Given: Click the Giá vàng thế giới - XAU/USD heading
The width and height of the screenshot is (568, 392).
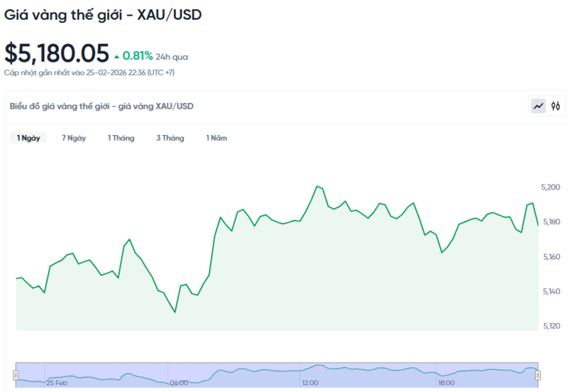Looking at the screenshot, I should pyautogui.click(x=103, y=14).
